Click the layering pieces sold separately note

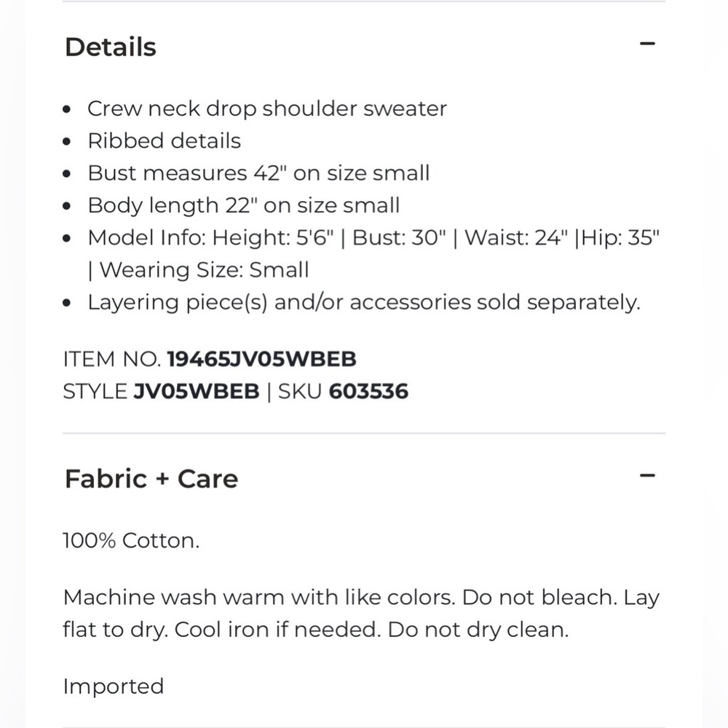click(363, 302)
